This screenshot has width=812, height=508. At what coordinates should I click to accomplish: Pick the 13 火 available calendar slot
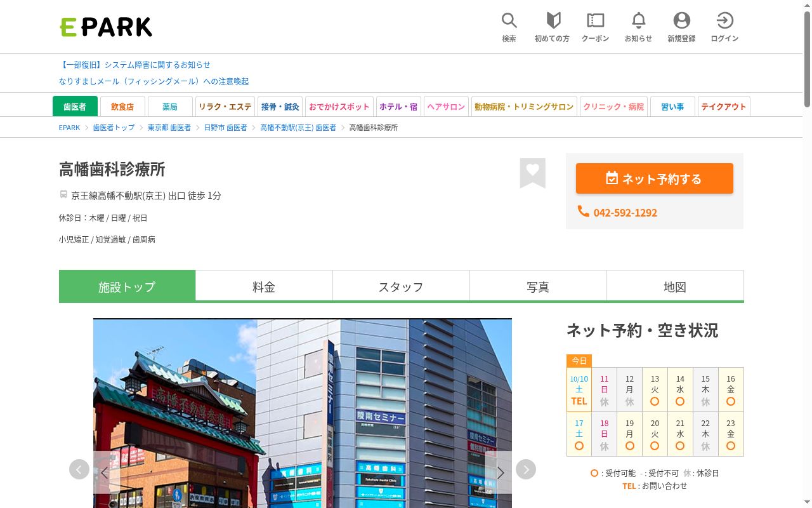[655, 390]
